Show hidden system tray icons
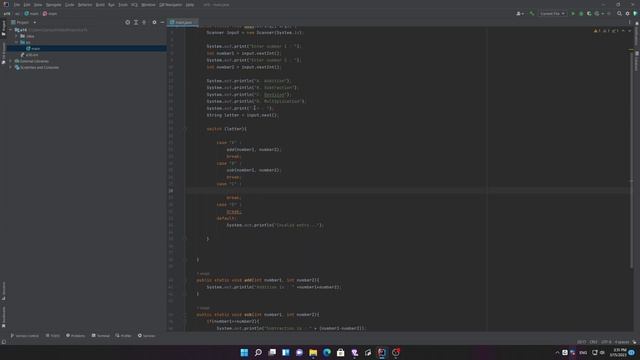Screen dimensions: 640x360 (557, 353)
